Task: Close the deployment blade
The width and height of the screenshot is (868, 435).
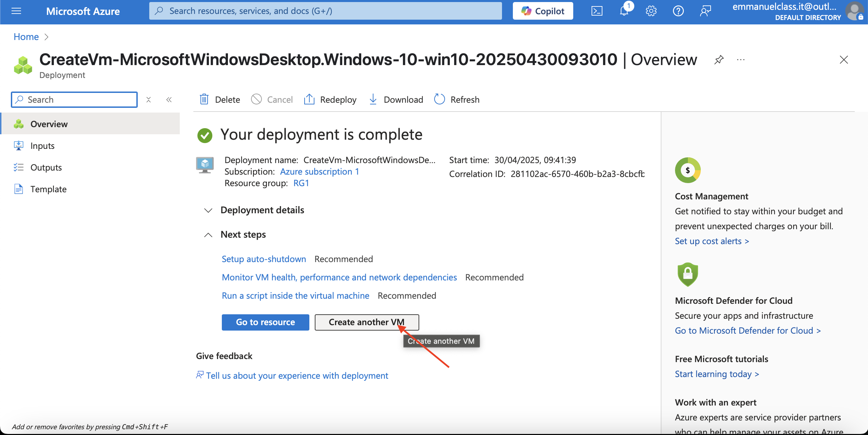Action: point(844,60)
